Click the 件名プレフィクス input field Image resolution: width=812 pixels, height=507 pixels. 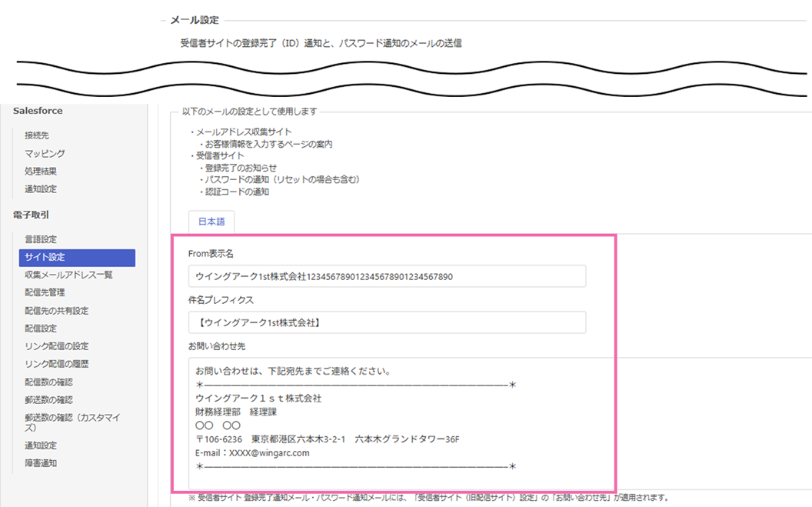point(387,322)
